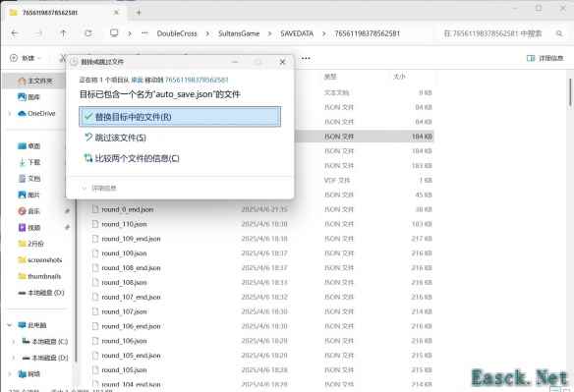Open Music in the sidebar
This screenshot has width=574, height=392.
pos(29,211)
